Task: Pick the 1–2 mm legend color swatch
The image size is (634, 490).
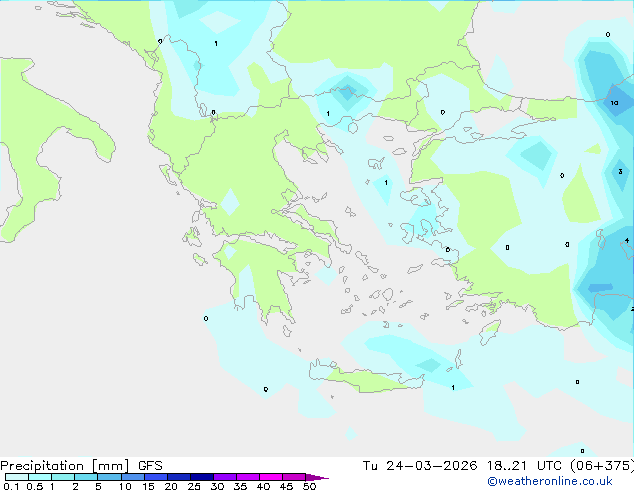Action: click(x=63, y=477)
